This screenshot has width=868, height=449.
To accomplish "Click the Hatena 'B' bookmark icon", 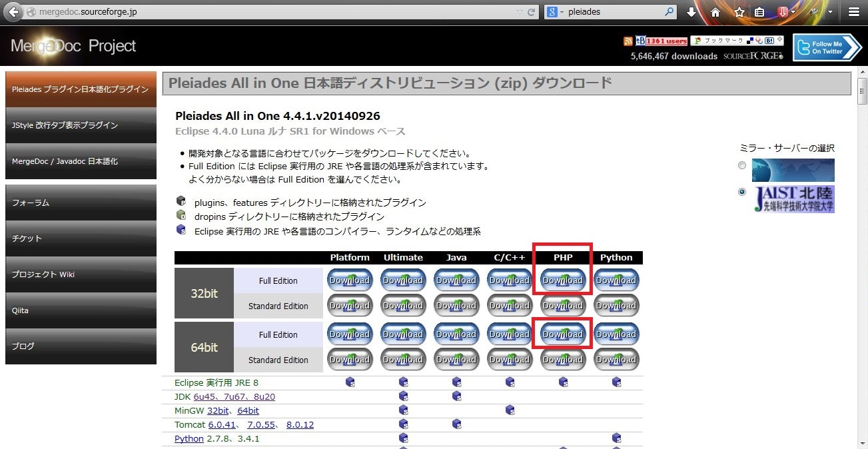I will tap(640, 41).
